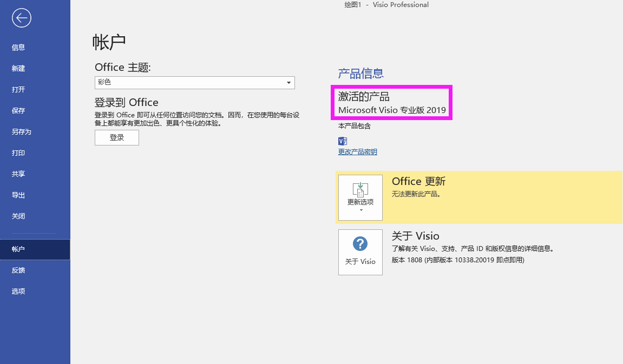Screen dimensions: 623x364
Task: Select the 帐户 menu item
Action: point(19,249)
